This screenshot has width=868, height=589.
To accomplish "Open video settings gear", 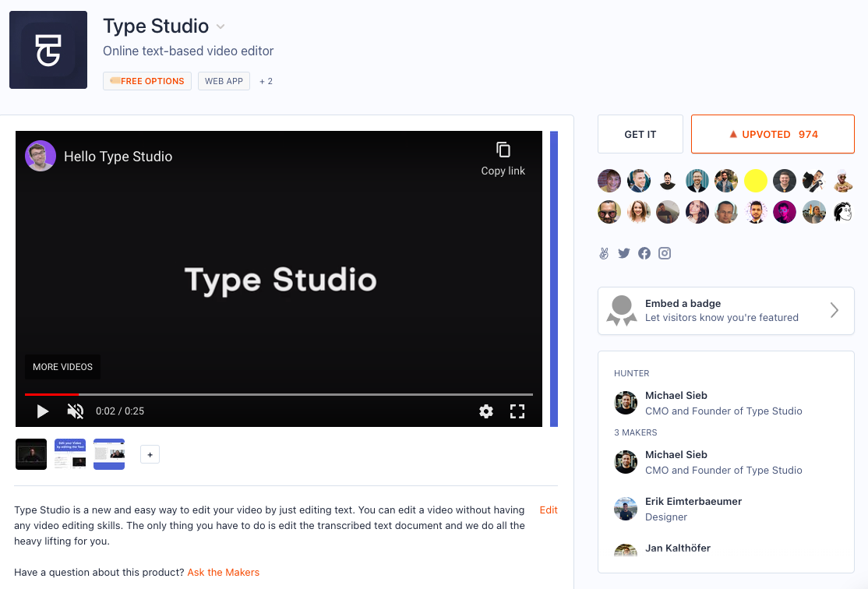I will tap(486, 411).
